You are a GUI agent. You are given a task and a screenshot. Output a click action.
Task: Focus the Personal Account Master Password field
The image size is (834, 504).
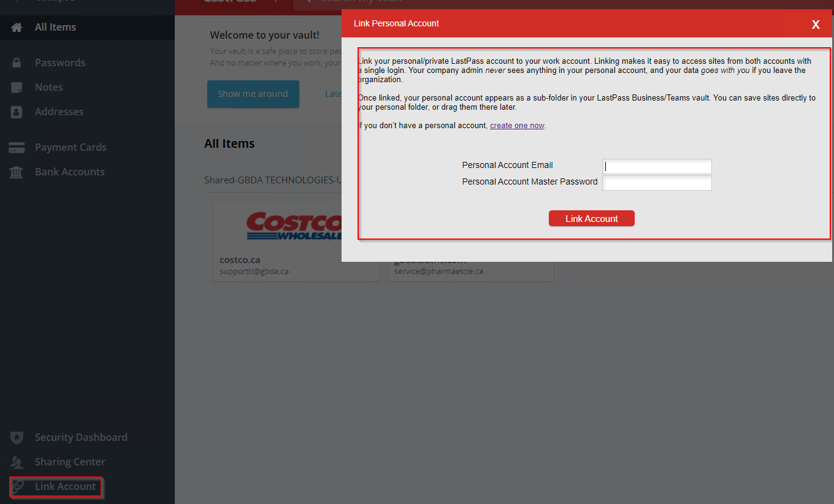[657, 183]
